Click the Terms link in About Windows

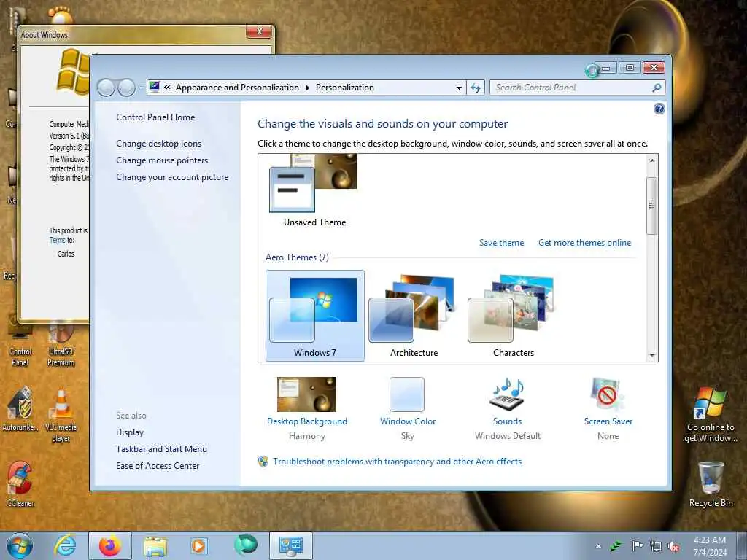[x=57, y=241]
